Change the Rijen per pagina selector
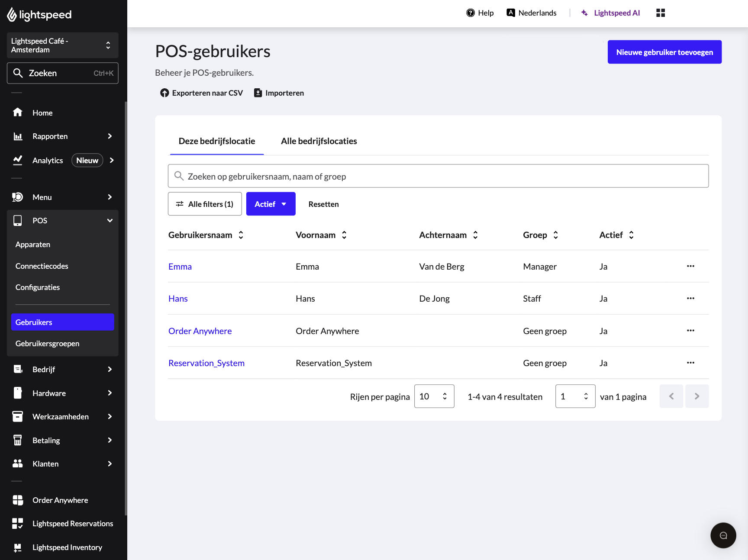The width and height of the screenshot is (748, 560). (x=434, y=396)
